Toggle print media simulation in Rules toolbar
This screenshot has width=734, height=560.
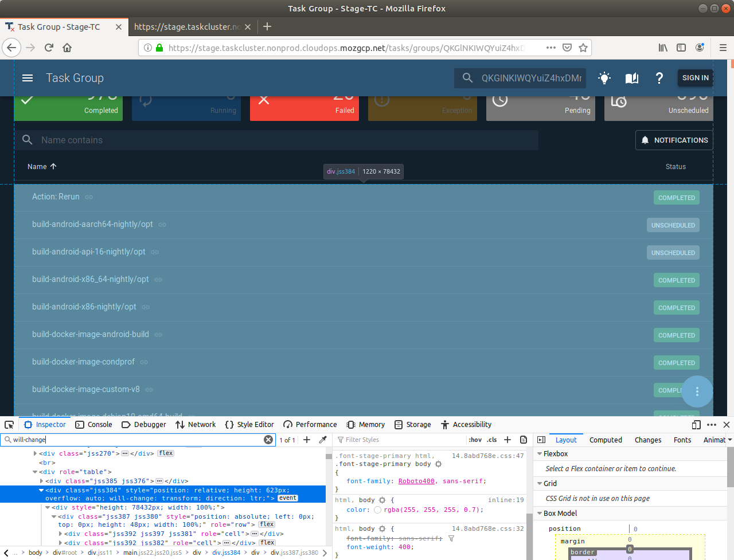pyautogui.click(x=524, y=439)
